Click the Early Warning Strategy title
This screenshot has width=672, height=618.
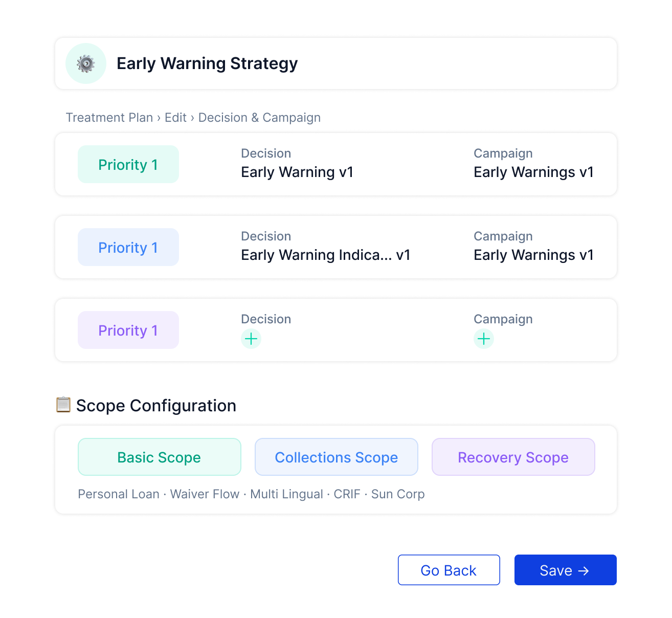pyautogui.click(x=207, y=63)
